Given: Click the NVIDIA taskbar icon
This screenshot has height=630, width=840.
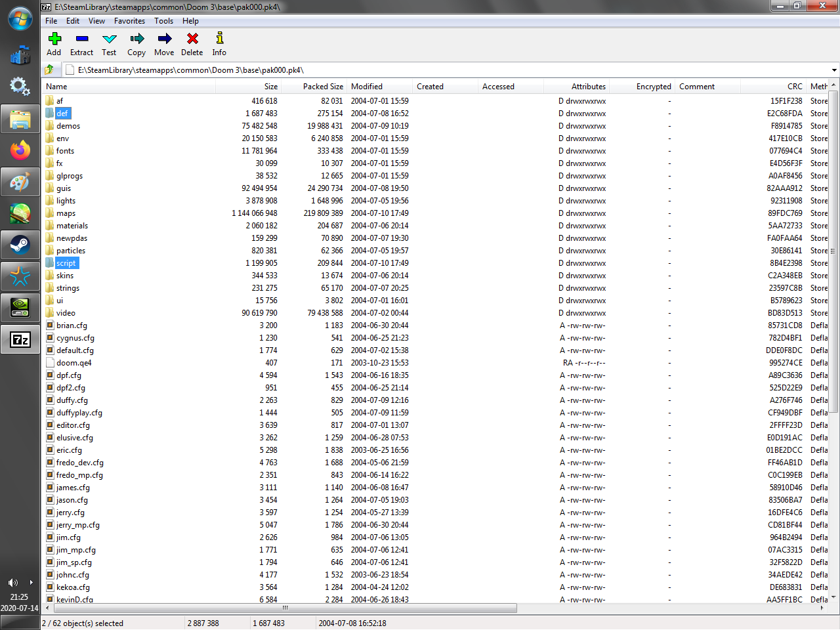Looking at the screenshot, I should pos(20,308).
